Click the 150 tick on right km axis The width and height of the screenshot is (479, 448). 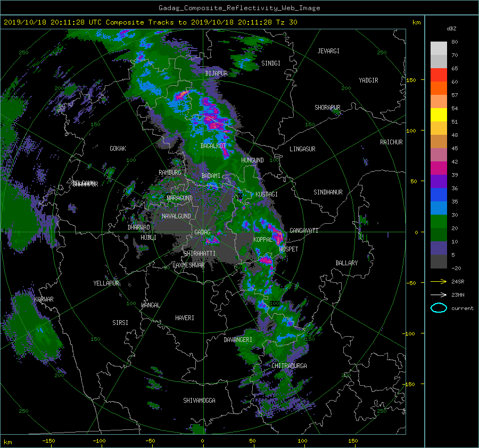coord(411,80)
